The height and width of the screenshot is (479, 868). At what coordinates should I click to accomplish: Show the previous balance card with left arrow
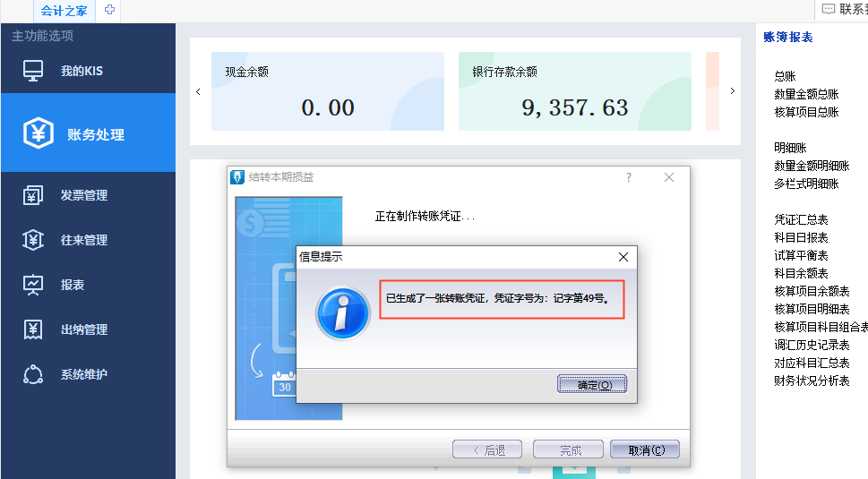pyautogui.click(x=198, y=92)
